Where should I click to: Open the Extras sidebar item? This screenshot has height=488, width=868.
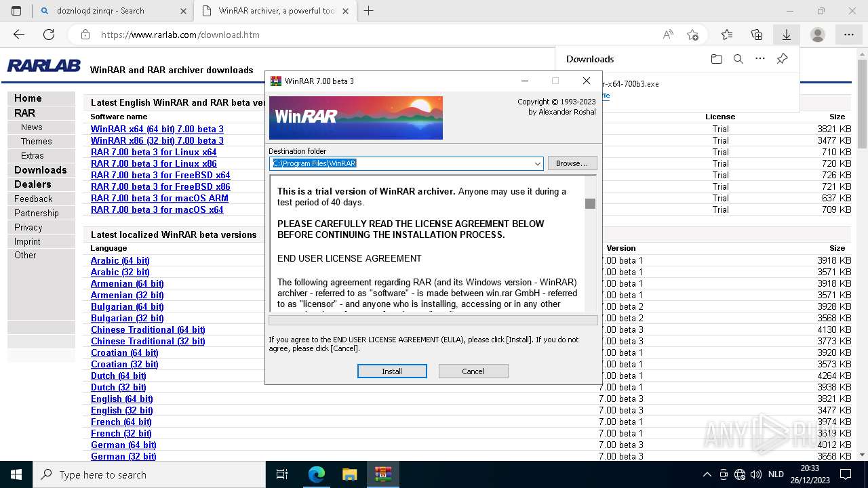(32, 155)
